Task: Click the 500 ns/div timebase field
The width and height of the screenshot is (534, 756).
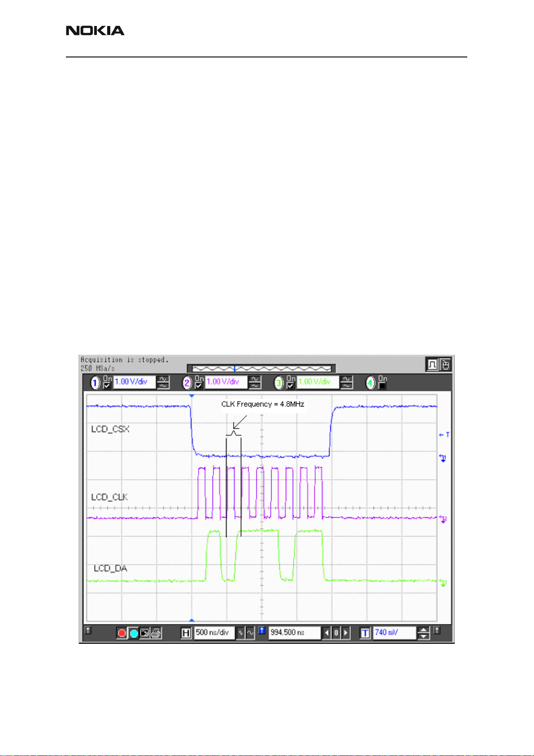Action: tap(214, 633)
